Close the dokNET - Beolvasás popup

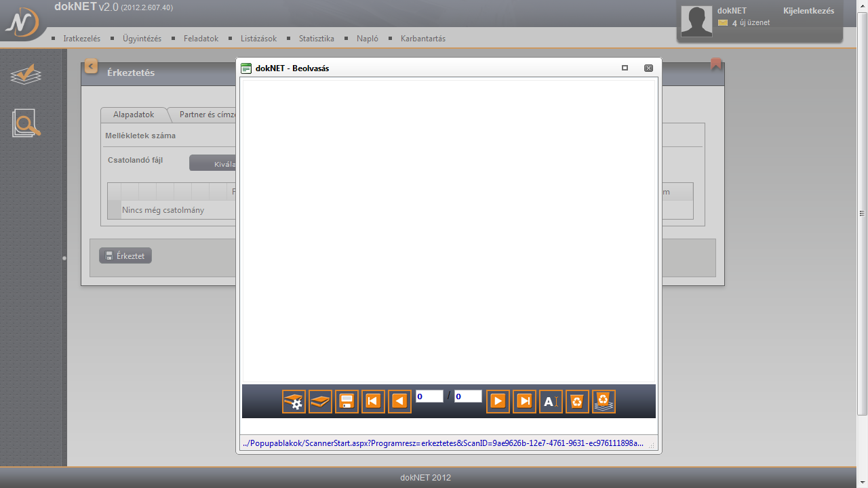(x=648, y=68)
